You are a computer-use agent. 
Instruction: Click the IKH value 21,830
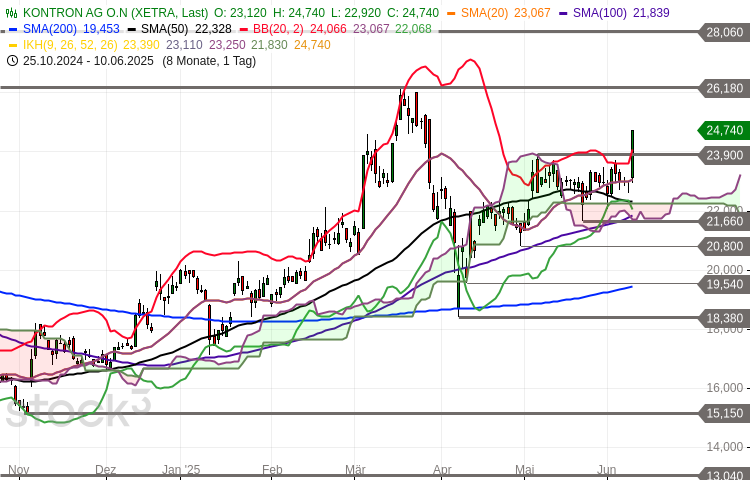tap(269, 45)
